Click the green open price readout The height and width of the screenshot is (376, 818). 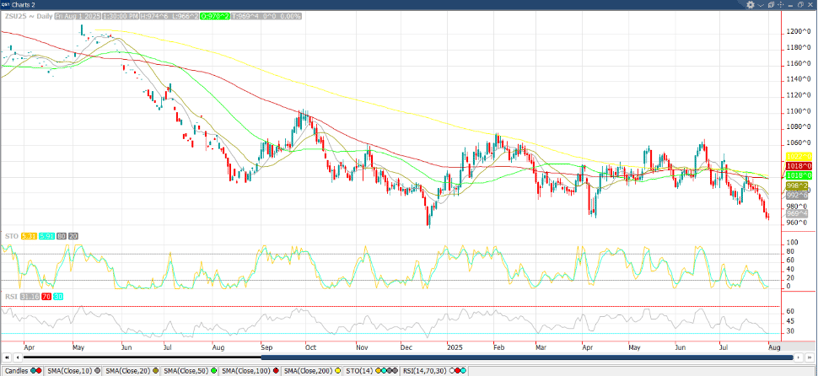tap(214, 16)
